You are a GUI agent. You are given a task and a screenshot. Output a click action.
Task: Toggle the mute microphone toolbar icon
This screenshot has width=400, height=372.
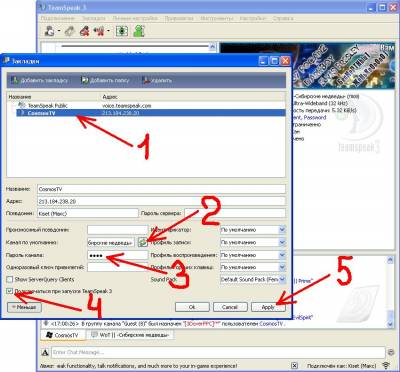click(100, 31)
